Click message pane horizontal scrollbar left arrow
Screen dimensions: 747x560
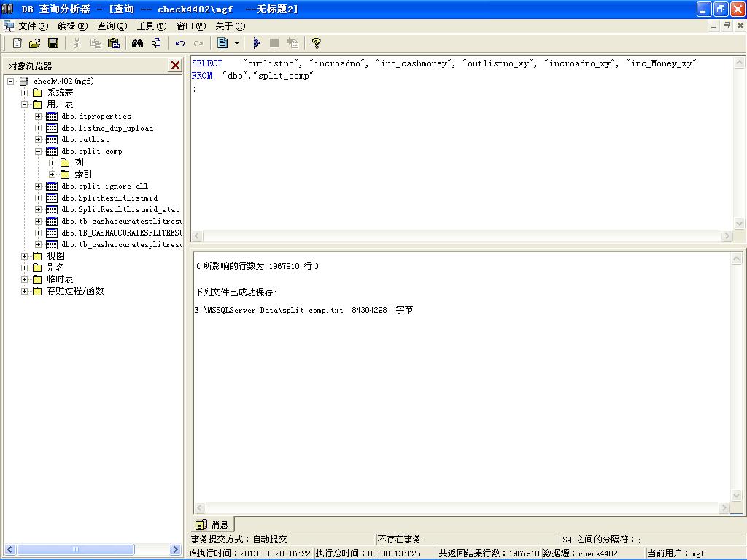click(200, 507)
